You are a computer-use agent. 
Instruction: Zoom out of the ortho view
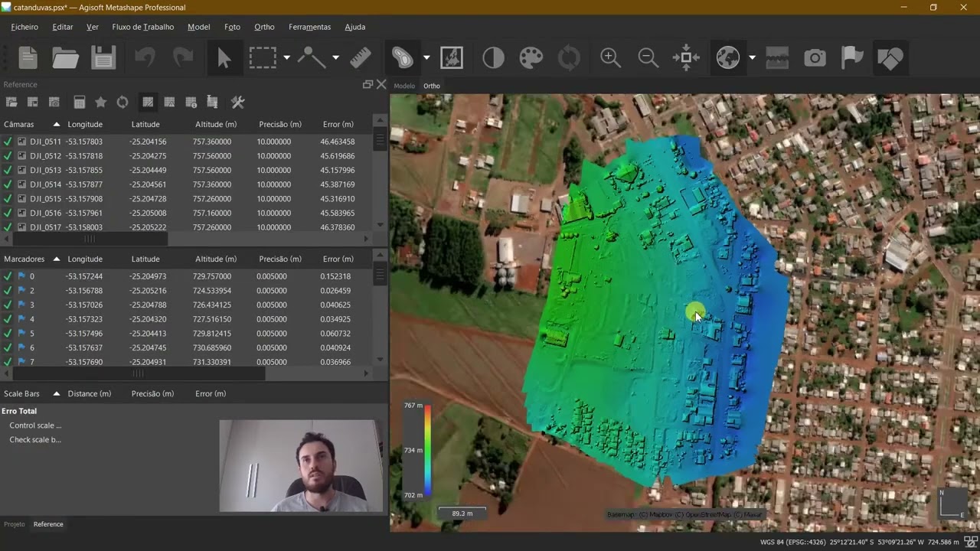(648, 58)
